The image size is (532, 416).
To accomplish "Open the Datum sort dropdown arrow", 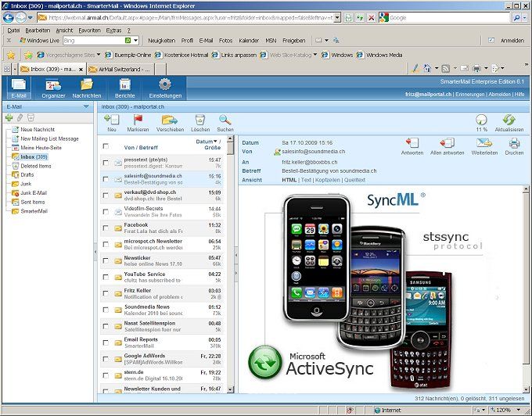I will [215, 142].
